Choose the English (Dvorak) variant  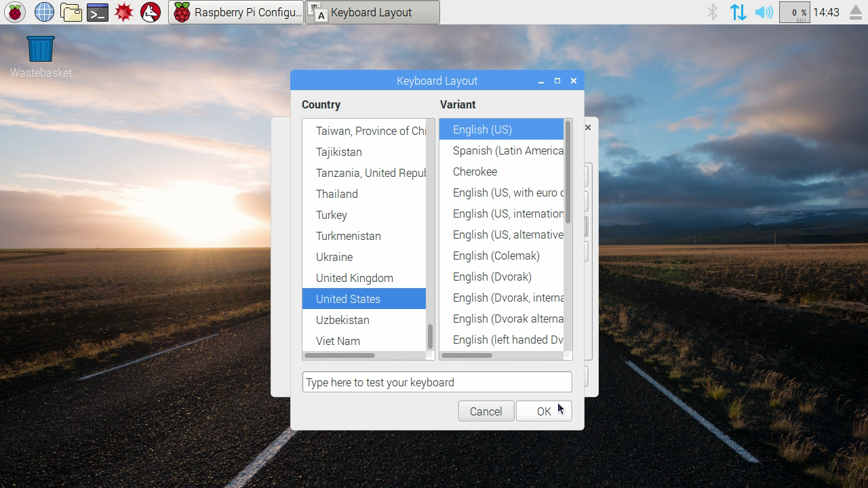492,277
